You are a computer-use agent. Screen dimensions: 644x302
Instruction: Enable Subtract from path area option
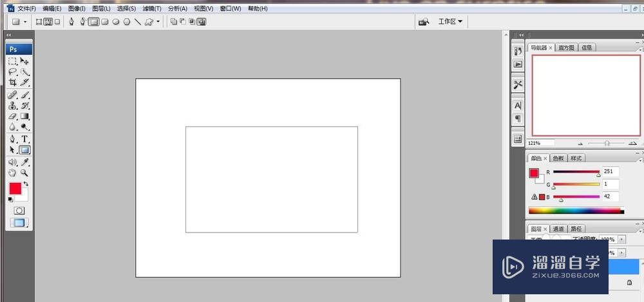(183, 22)
